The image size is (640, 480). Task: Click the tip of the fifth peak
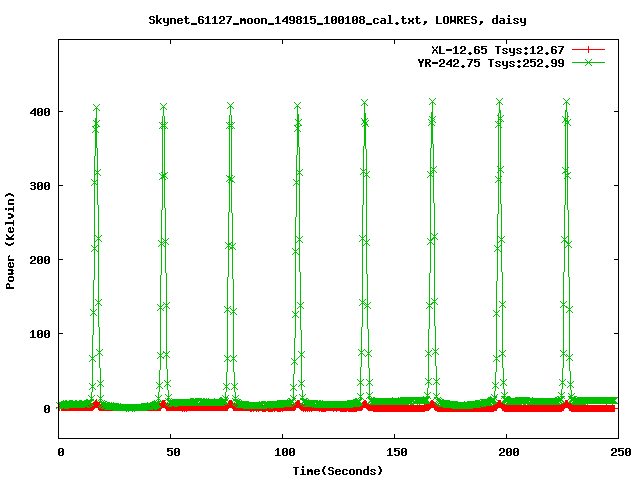(364, 103)
